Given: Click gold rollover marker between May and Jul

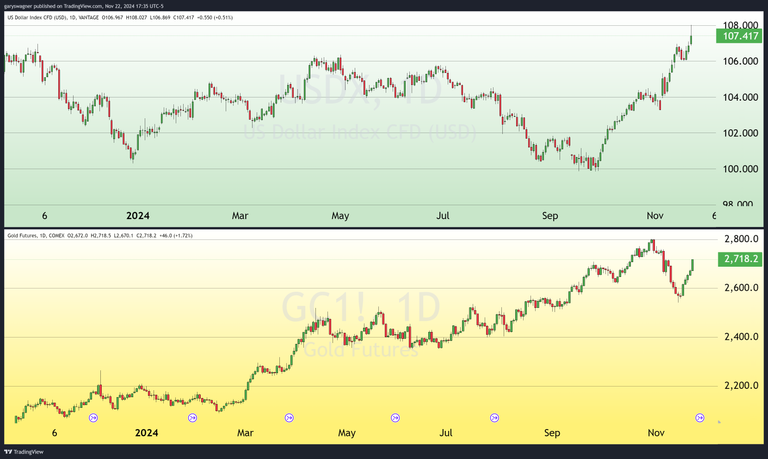Looking at the screenshot, I should pyautogui.click(x=395, y=417).
